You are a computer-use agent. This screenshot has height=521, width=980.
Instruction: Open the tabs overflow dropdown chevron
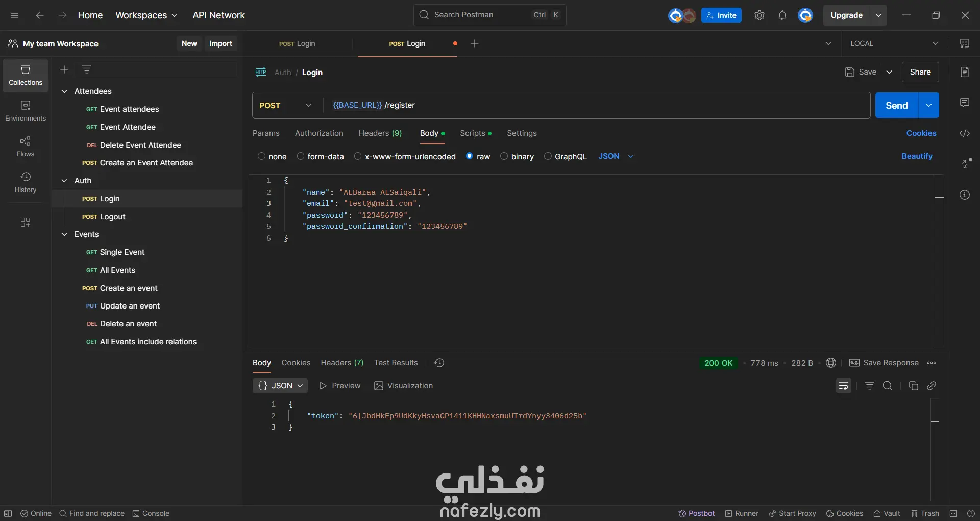pos(828,43)
